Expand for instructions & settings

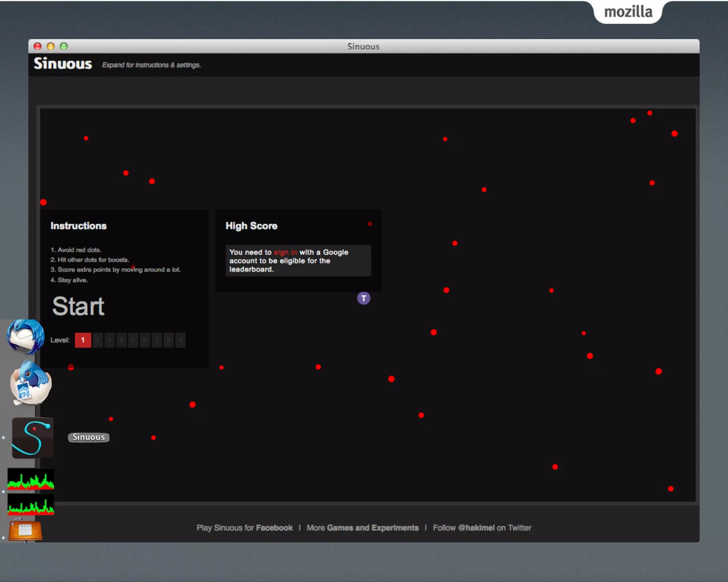151,65
